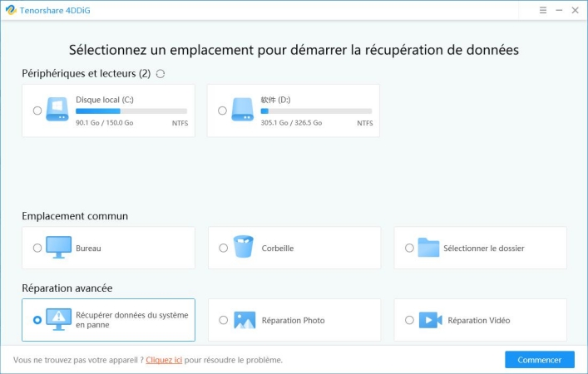Click the Périphériques et lecteurs (2) heading
The height and width of the screenshot is (374, 588).
tap(86, 73)
